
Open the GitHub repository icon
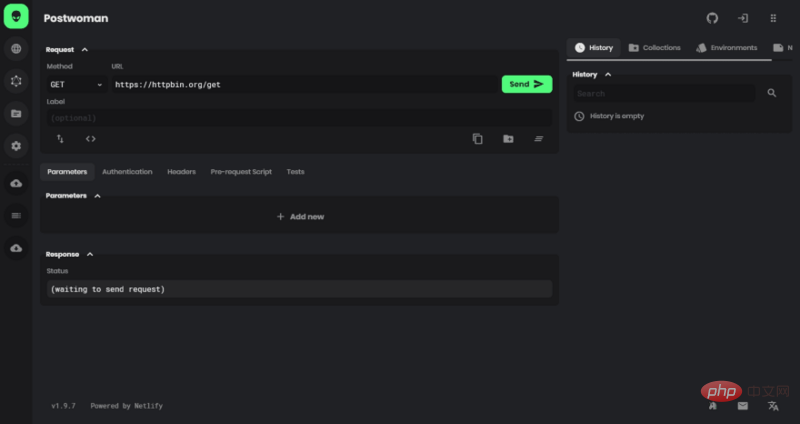712,18
